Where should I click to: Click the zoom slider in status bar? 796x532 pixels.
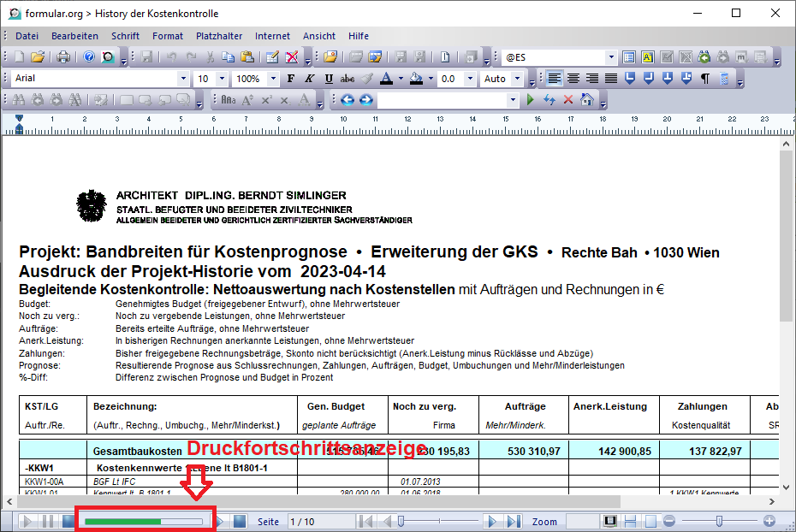(719, 521)
